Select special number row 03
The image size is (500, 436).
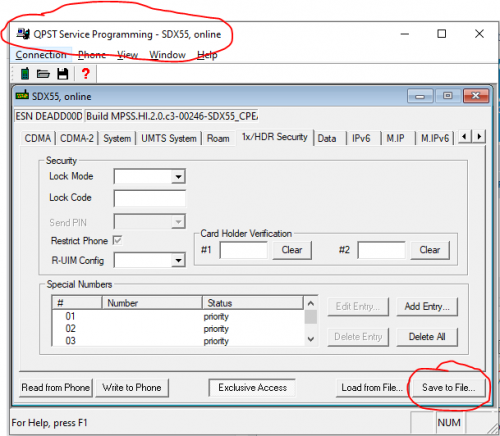point(178,341)
